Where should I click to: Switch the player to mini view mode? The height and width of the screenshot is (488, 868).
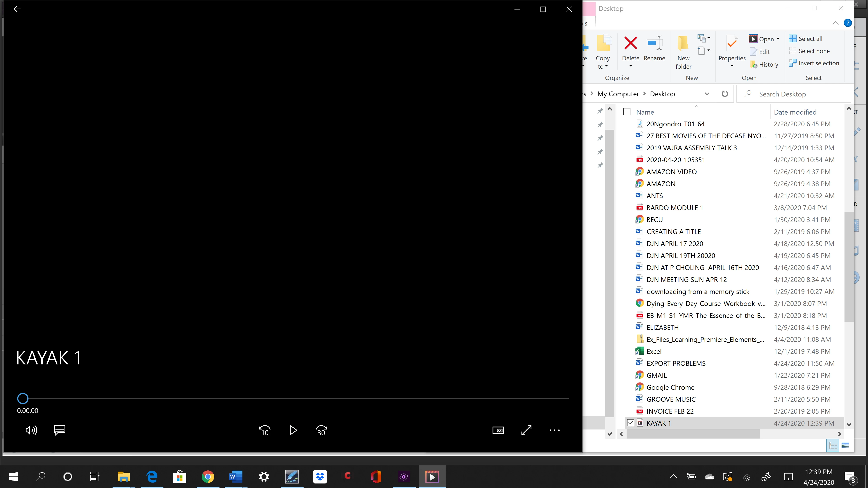[x=498, y=430]
